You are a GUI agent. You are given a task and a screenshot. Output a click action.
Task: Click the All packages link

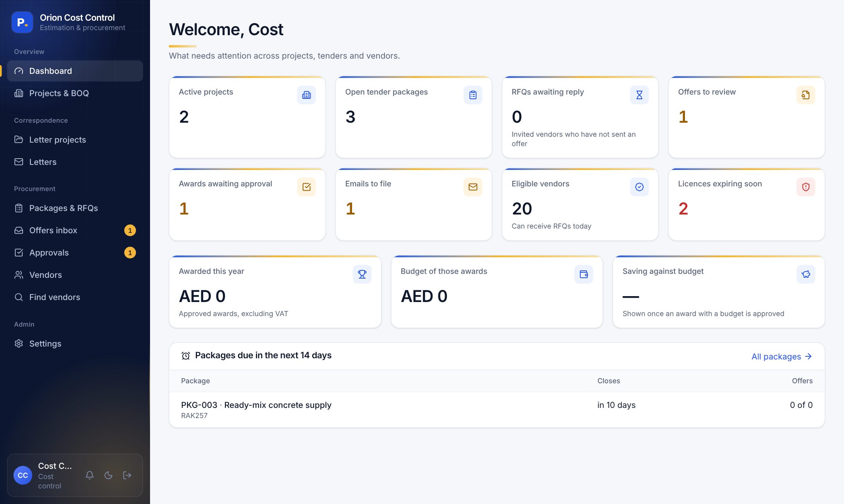(x=782, y=356)
